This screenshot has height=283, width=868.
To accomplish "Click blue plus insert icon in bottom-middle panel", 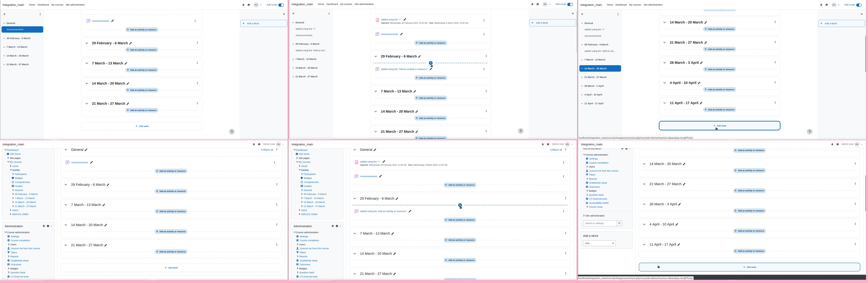I will (x=460, y=205).
